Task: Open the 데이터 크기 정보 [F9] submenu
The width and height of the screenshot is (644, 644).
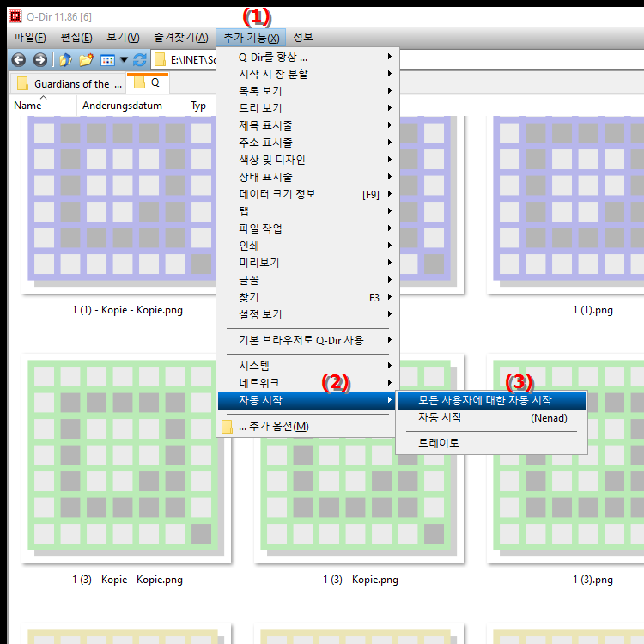Action: [307, 194]
